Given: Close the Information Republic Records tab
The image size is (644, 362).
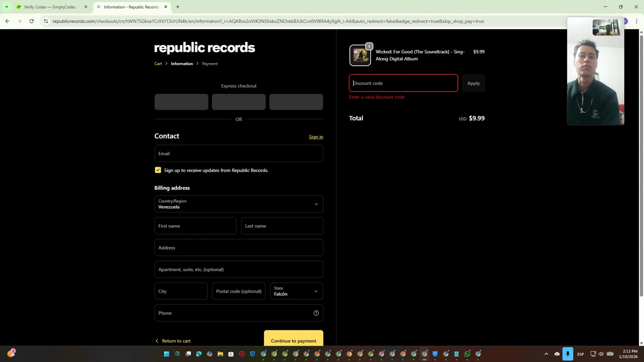Looking at the screenshot, I should [166, 7].
